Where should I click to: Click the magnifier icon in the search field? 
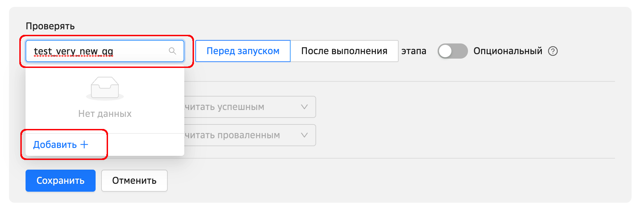pyautogui.click(x=172, y=51)
